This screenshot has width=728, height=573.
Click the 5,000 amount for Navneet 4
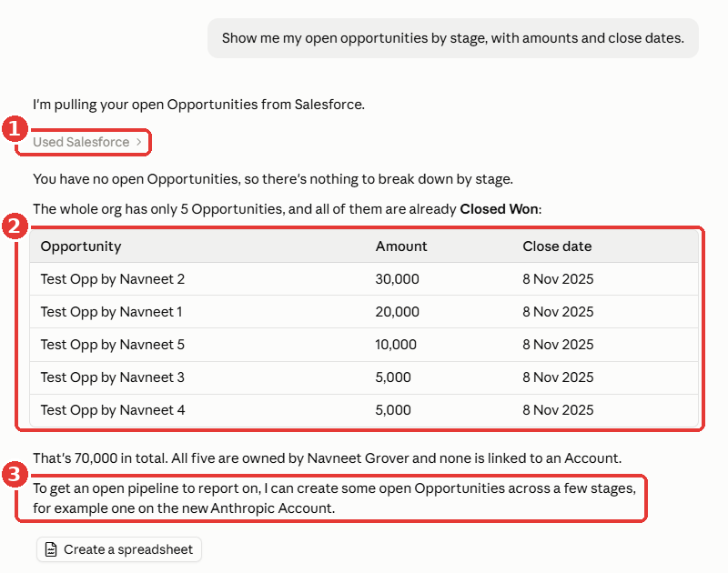pos(393,410)
